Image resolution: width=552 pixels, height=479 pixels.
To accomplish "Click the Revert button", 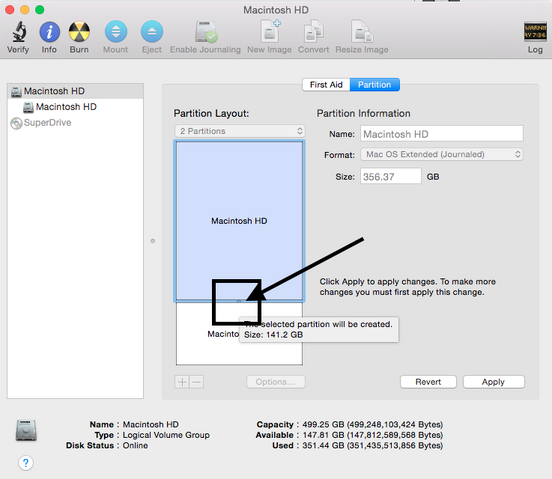I will coord(428,382).
